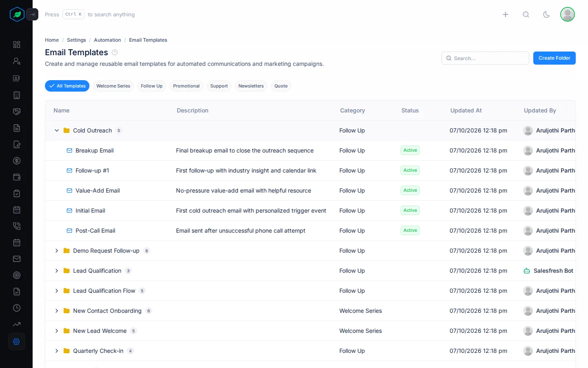Click the Updated At column header
Screen dimensions: 588x368
(466, 110)
